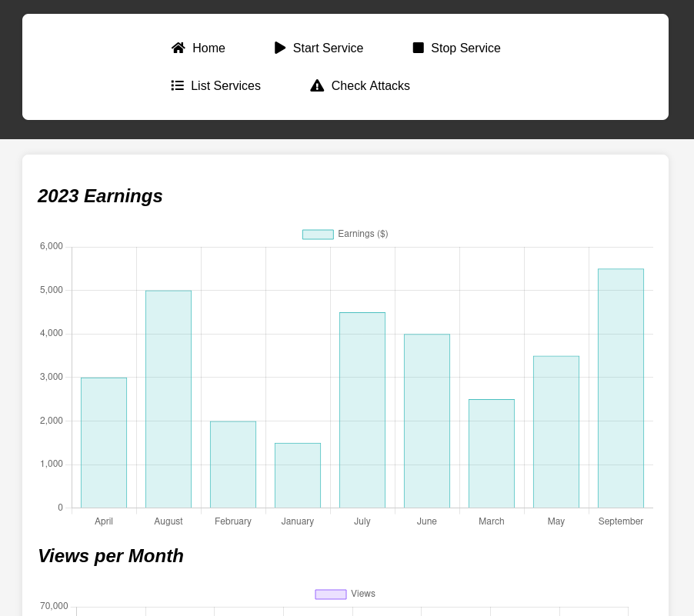Go to the List Services page
Image resolution: width=694 pixels, height=616 pixels.
pos(225,86)
